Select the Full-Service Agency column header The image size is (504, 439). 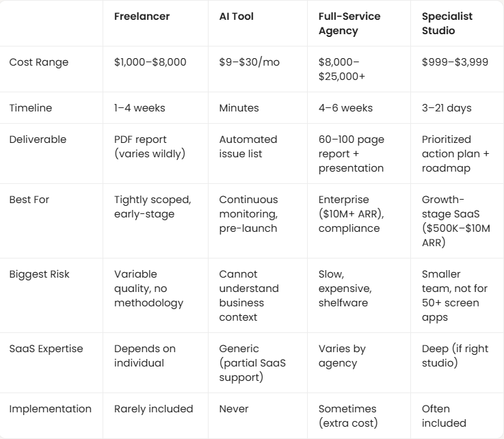click(x=348, y=23)
